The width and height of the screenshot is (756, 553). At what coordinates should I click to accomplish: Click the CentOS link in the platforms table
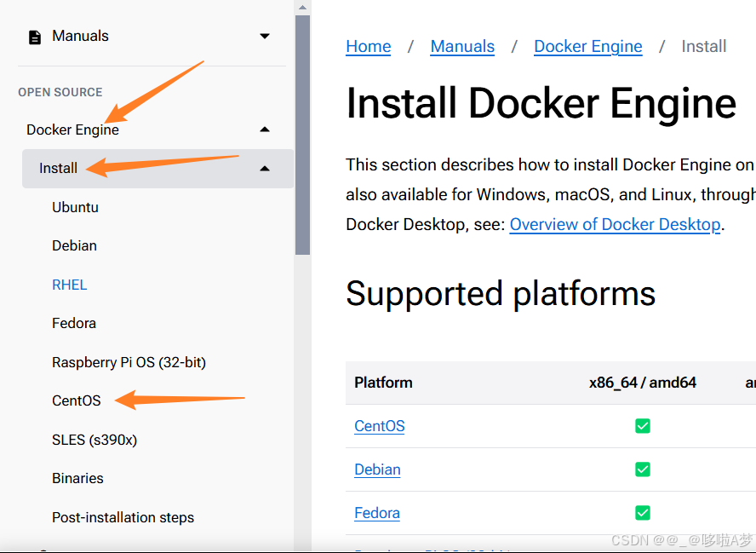coord(379,425)
